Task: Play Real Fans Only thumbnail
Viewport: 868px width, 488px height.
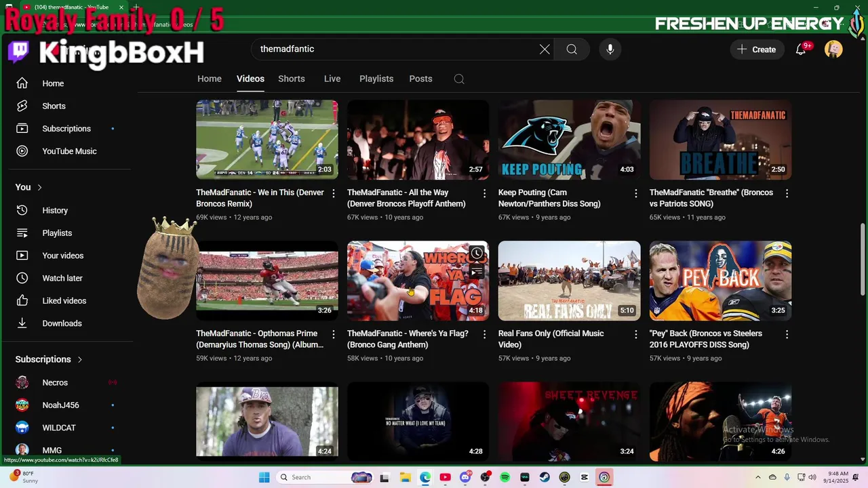Action: [x=569, y=281]
